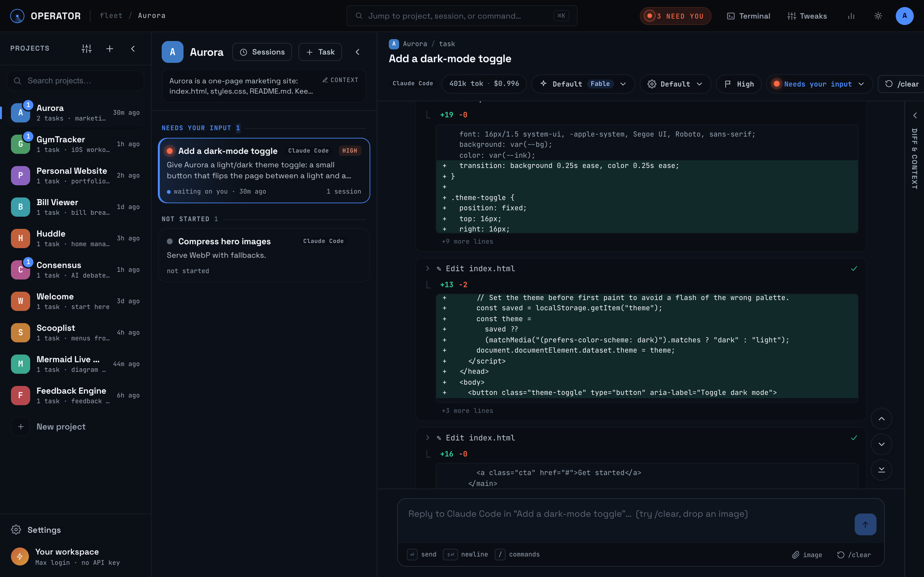Collapse the projects sidebar

click(133, 48)
